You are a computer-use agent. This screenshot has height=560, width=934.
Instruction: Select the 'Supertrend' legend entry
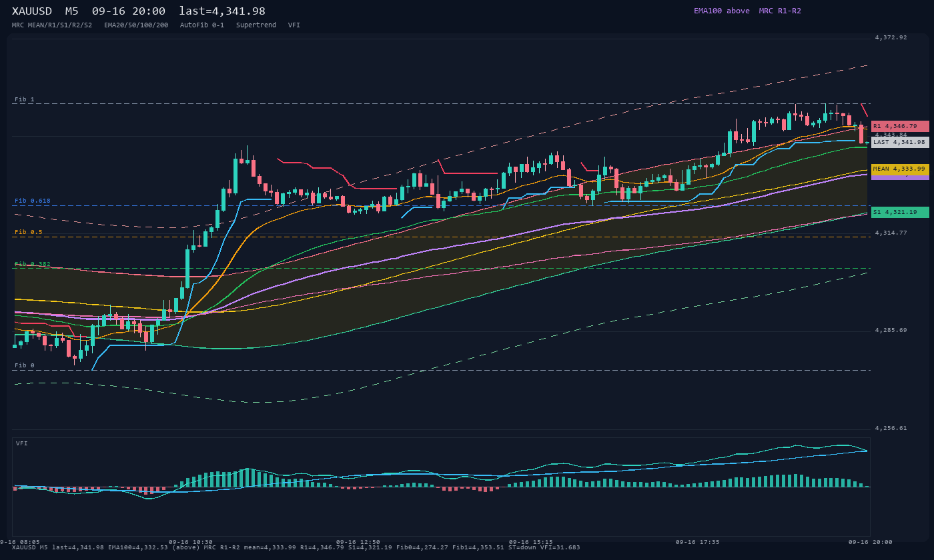pyautogui.click(x=256, y=25)
